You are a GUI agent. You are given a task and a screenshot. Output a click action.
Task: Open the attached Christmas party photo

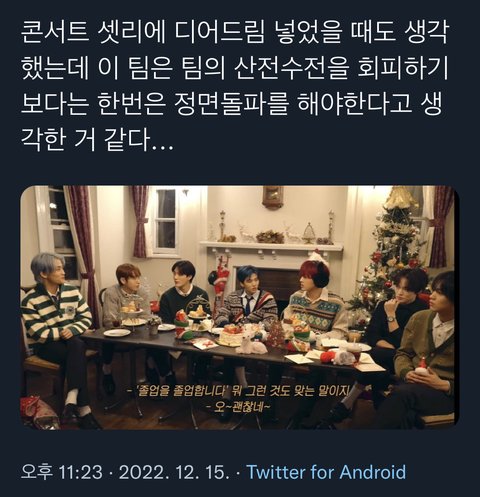coord(239,307)
